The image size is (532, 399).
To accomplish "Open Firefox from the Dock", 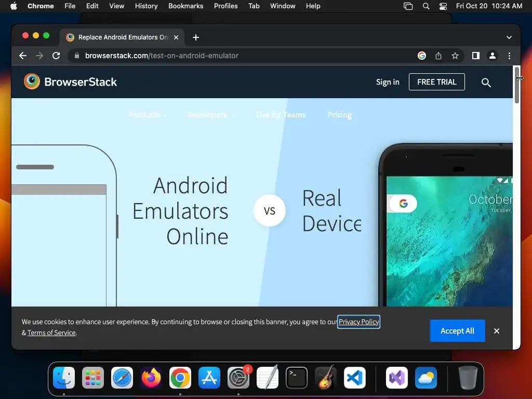I will [151, 378].
